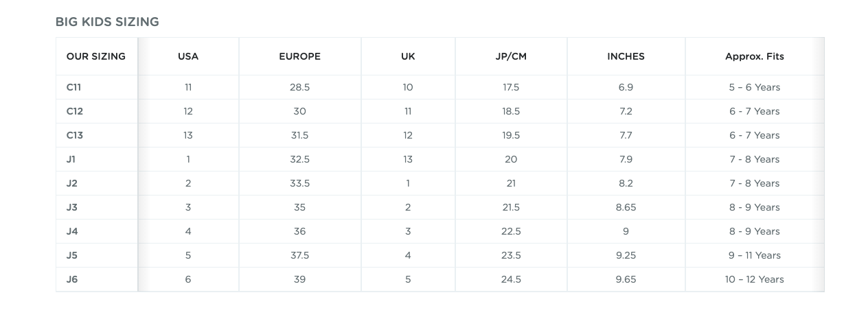Click the 24.5 JP/CM cell
Viewport: 868px width, 319px height.
[511, 279]
